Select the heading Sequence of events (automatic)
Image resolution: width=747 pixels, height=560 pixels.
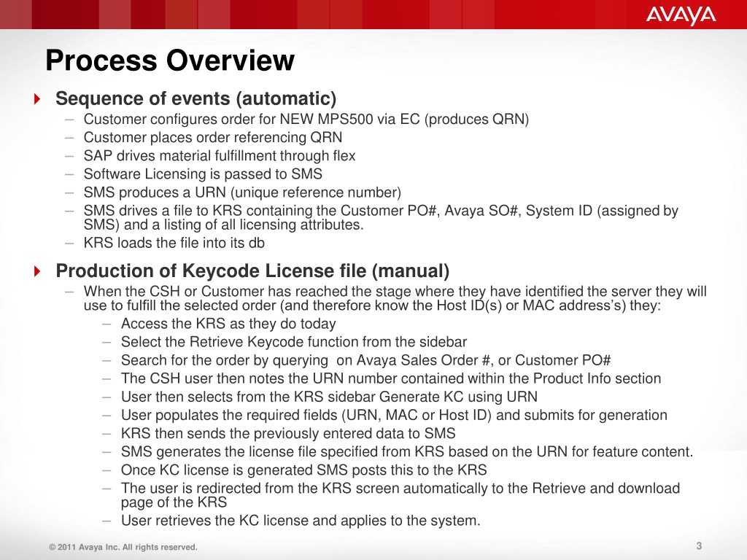click(196, 98)
